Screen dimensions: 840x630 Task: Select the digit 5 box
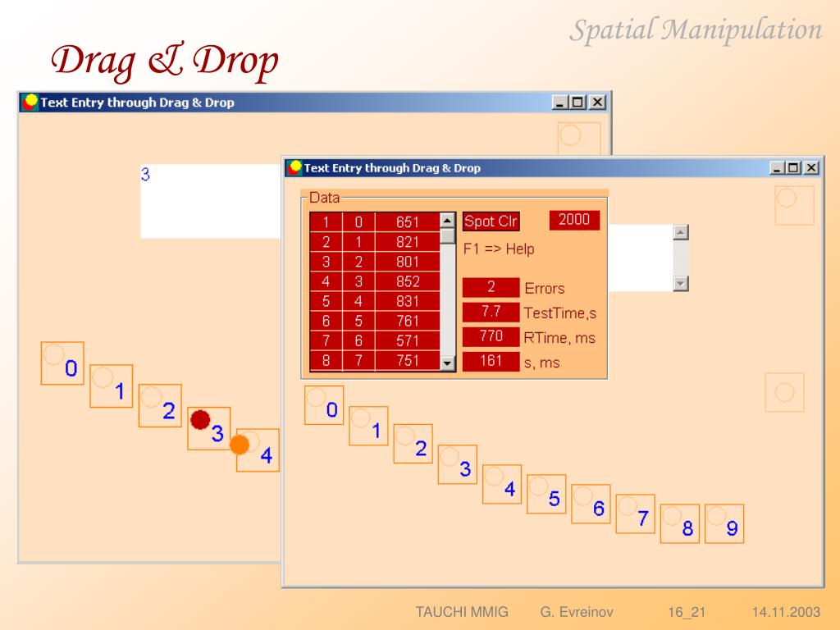(x=546, y=494)
